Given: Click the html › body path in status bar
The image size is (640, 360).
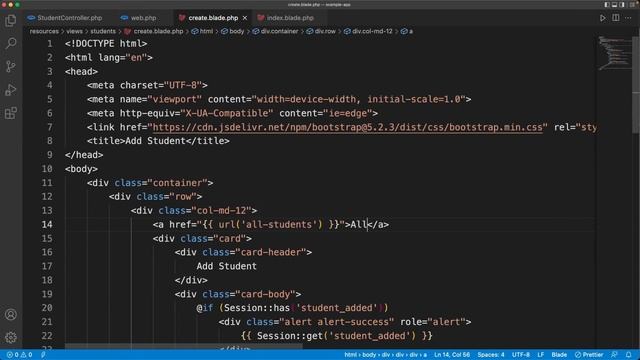Looking at the screenshot, I should tap(385, 355).
